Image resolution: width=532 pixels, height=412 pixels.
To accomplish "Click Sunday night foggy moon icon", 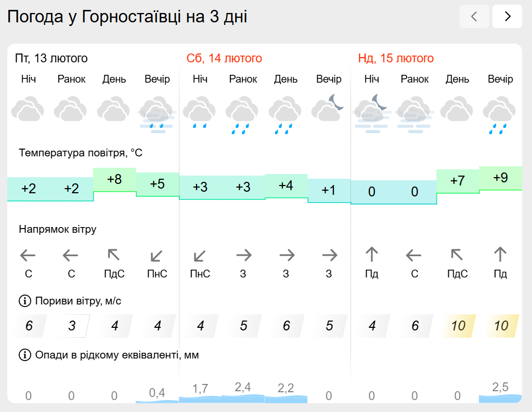I will point(371,113).
